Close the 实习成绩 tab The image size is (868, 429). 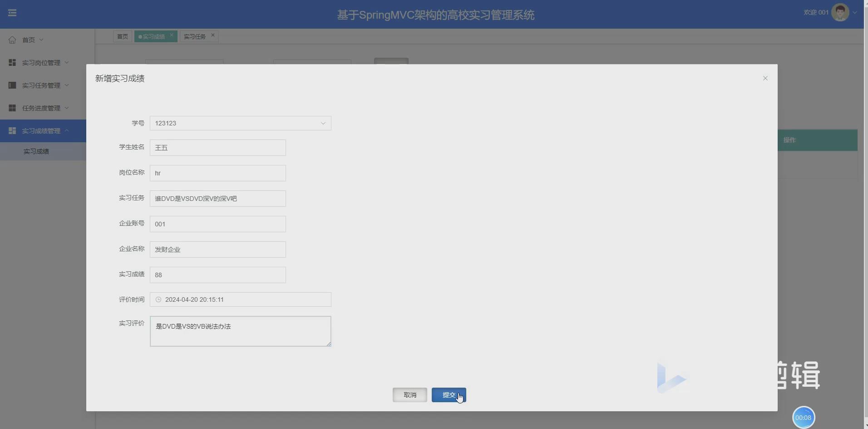[x=172, y=35]
